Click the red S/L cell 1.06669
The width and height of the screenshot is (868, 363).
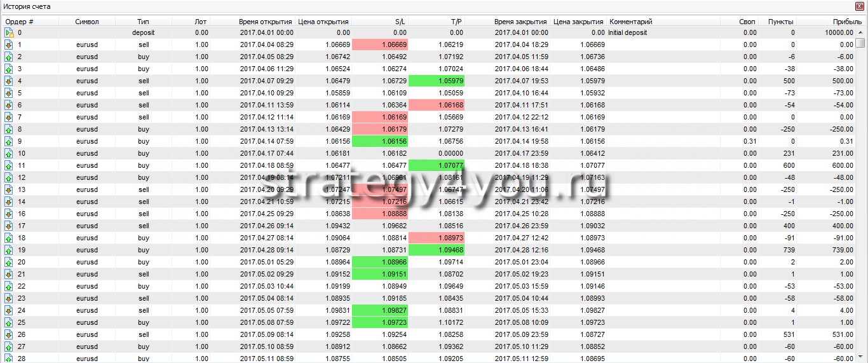pyautogui.click(x=379, y=45)
